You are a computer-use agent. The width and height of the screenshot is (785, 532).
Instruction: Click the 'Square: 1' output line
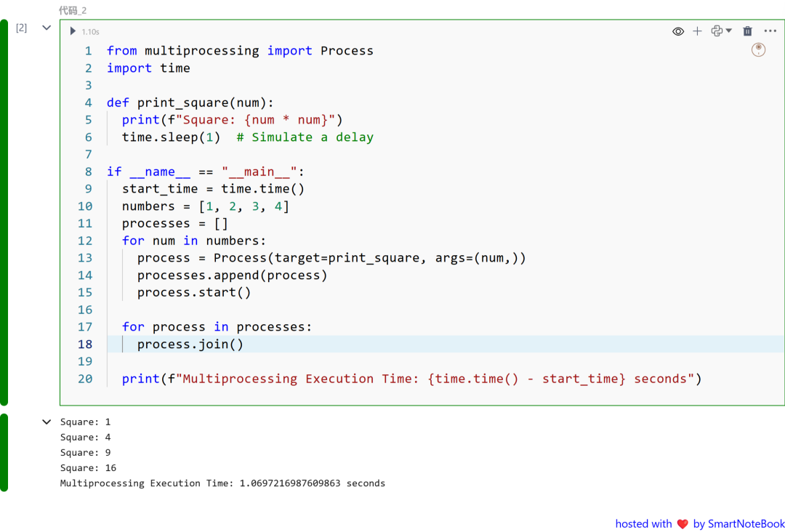86,422
